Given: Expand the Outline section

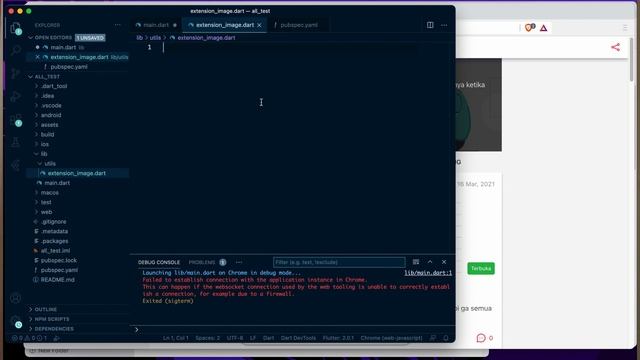Looking at the screenshot, I should (x=46, y=309).
